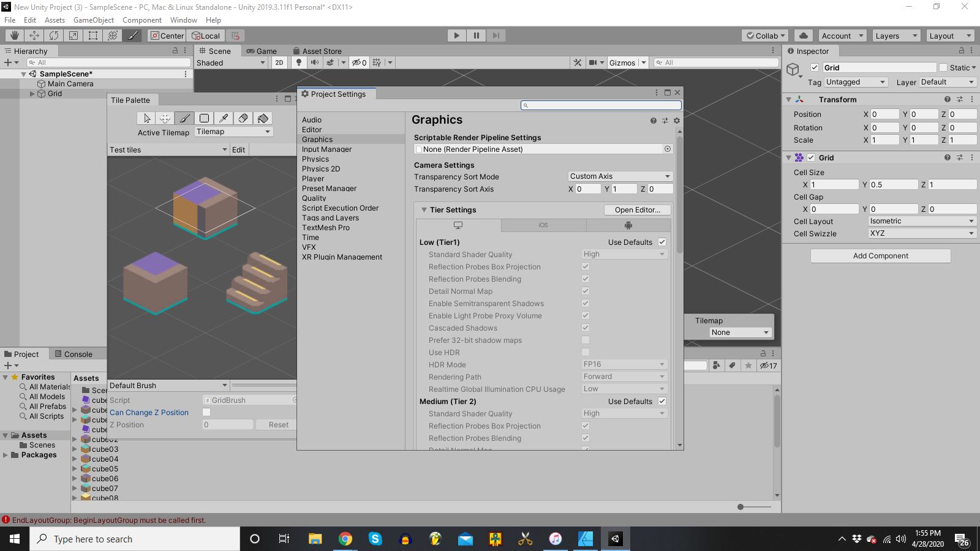
Task: Select the Tile Palette eraser tool
Action: tap(243, 118)
